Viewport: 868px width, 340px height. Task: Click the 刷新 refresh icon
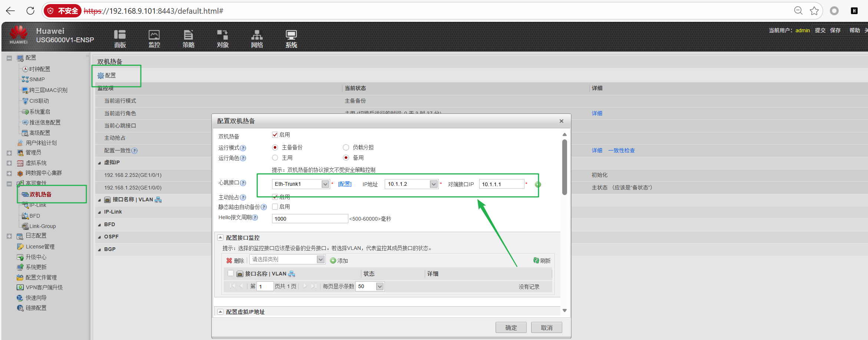[x=536, y=260]
